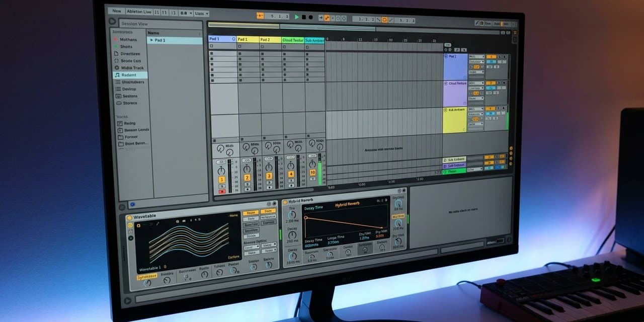Screen dimensions: 644x322
Task: Fold the Pad 2 arrangement track
Action: pos(446,56)
